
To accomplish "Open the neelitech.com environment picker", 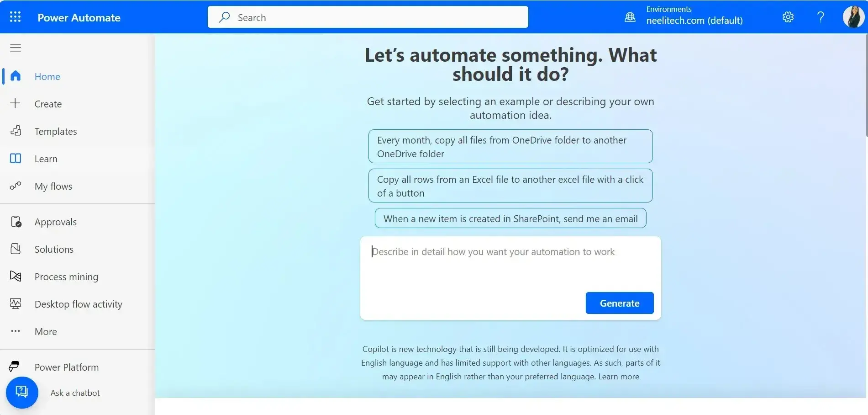I will coord(684,16).
